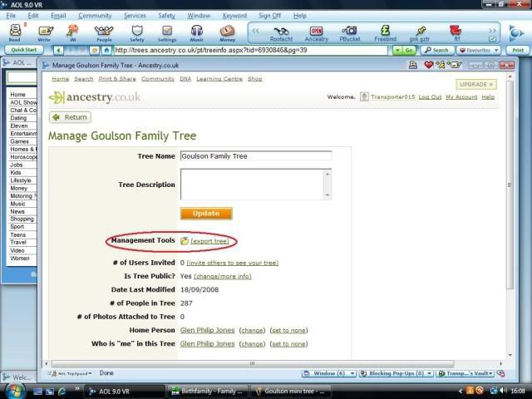Select Horoscopes in AOL channel list
The image size is (532, 399).
(x=22, y=157)
